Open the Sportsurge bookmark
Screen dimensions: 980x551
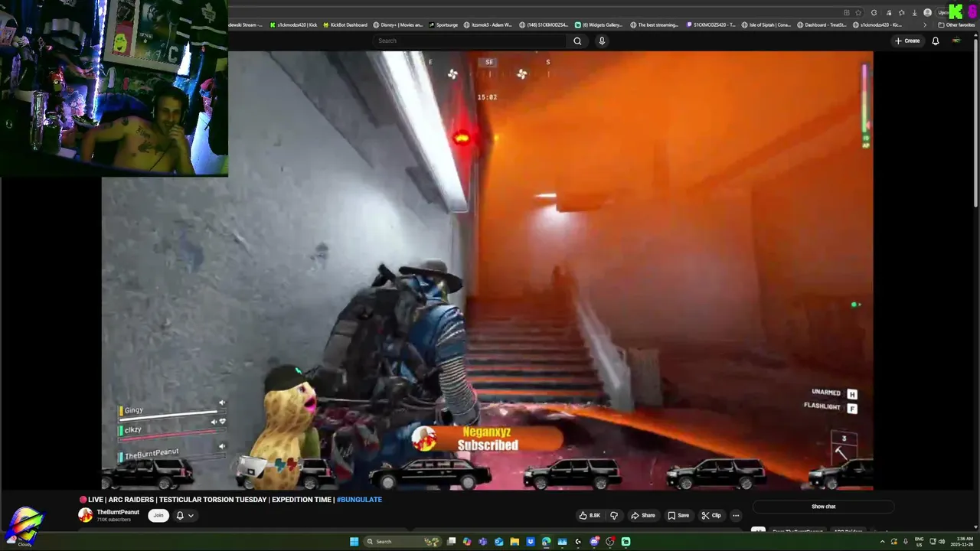(x=443, y=24)
